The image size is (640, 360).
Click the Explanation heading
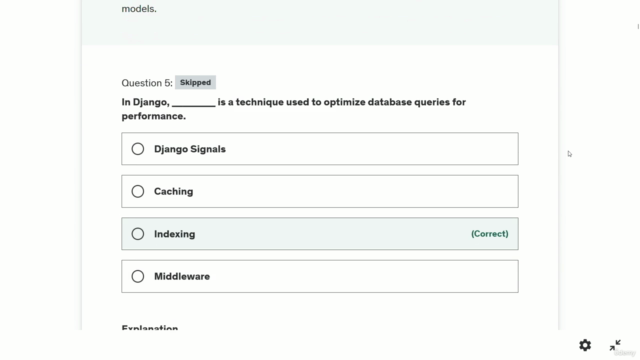point(150,327)
